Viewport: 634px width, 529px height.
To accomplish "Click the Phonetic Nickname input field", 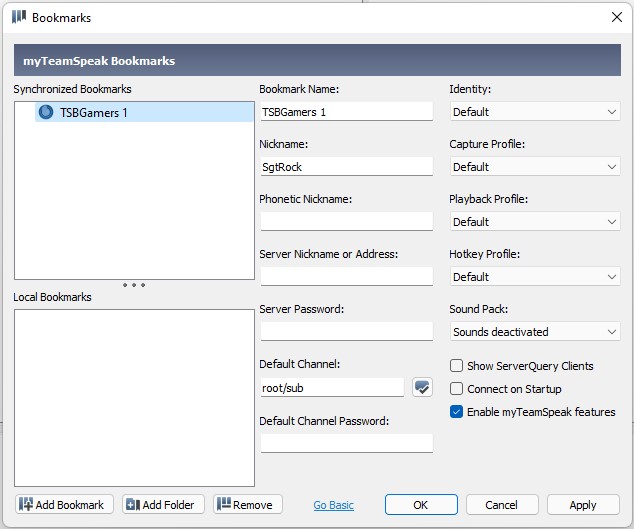I will [347, 221].
